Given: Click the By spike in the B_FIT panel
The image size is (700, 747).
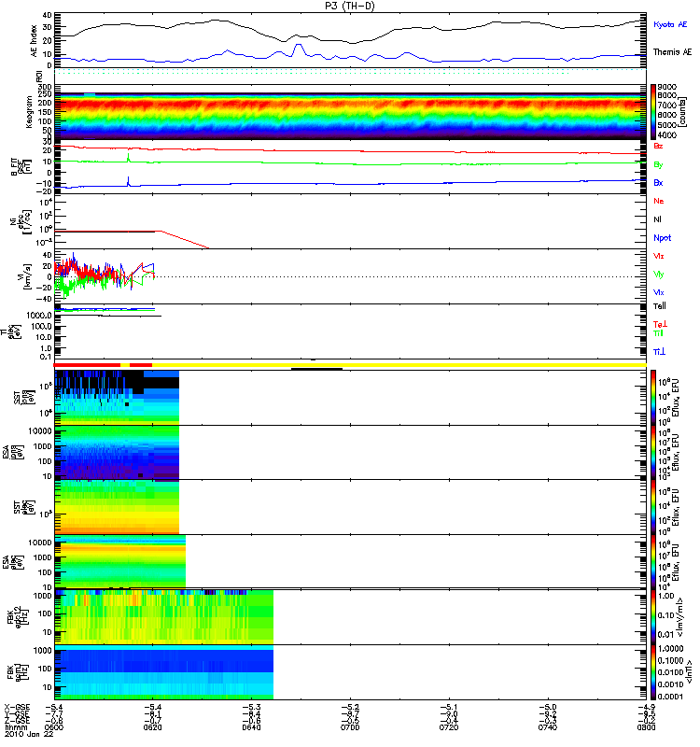Looking at the screenshot, I should point(128,157).
